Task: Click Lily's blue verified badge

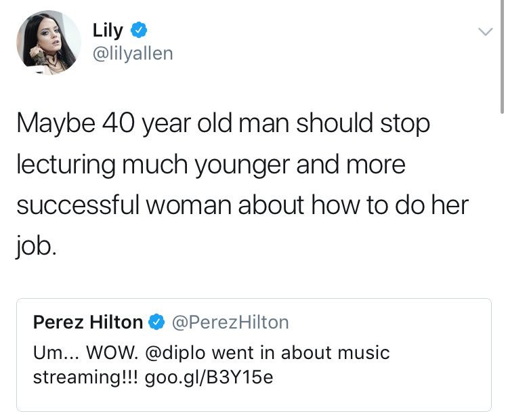Action: pyautogui.click(x=139, y=30)
